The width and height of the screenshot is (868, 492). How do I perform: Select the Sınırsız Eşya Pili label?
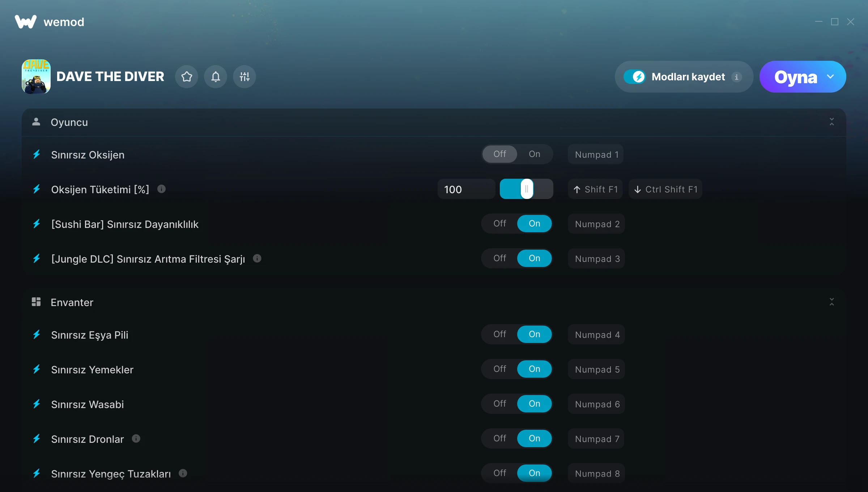click(x=90, y=335)
